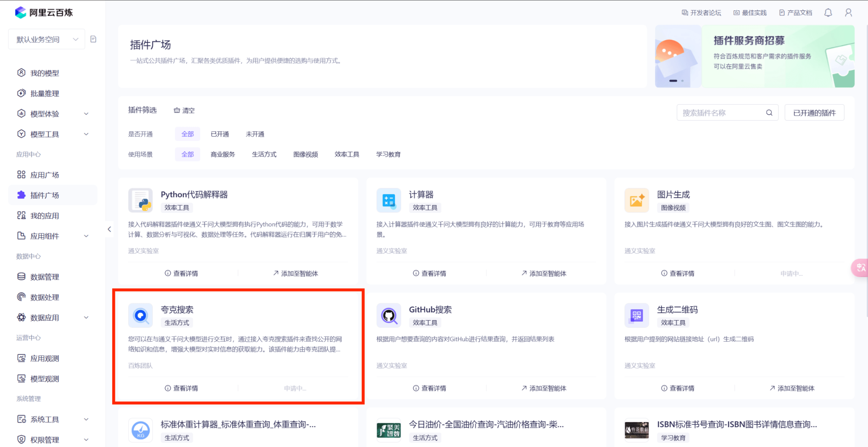
Task: Click the 标准体重计算器 plugin icon
Action: click(140, 430)
